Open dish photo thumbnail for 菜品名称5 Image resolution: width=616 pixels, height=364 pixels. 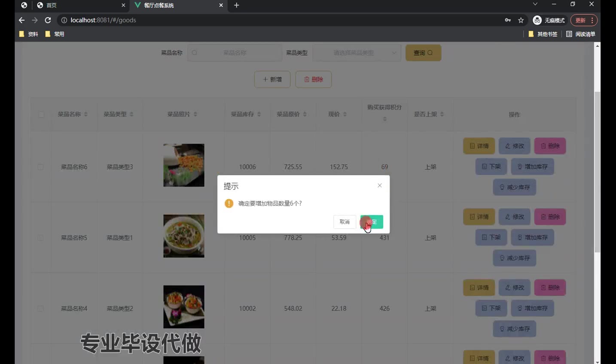pos(184,236)
